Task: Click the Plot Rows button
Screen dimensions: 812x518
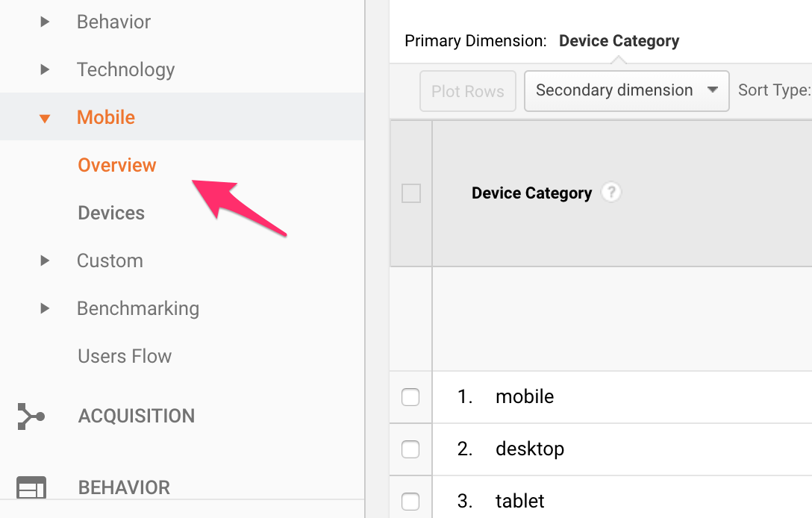Action: [x=468, y=91]
